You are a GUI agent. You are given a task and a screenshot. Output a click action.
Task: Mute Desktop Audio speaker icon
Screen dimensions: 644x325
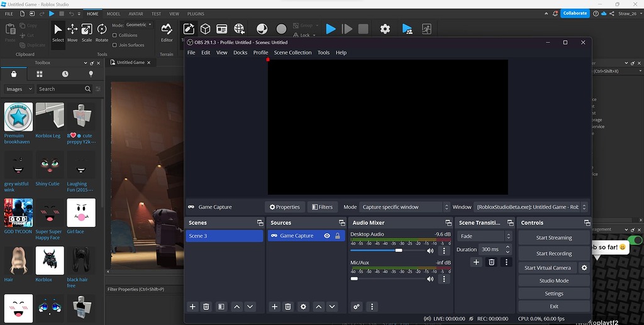pyautogui.click(x=430, y=251)
